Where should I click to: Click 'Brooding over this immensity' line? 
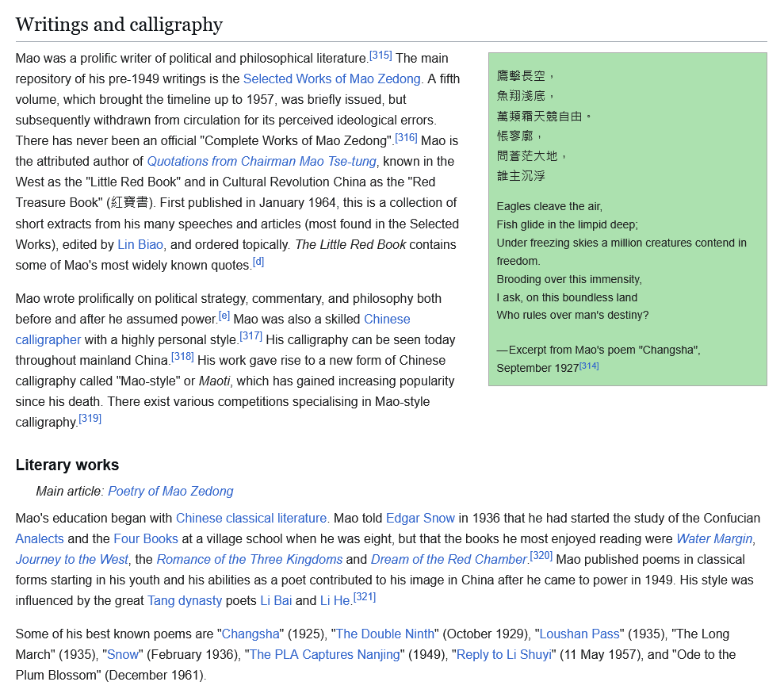tap(569, 279)
